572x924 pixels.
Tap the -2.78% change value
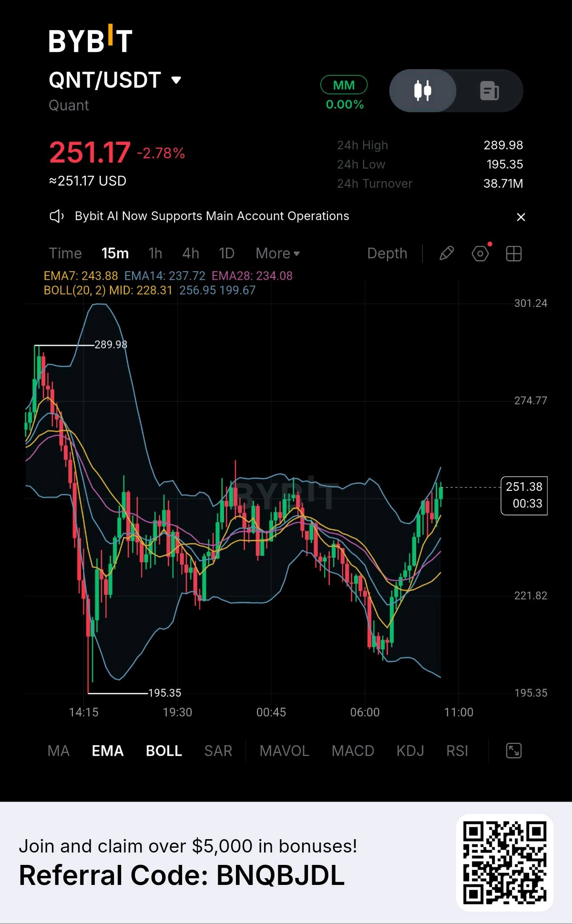[161, 153]
